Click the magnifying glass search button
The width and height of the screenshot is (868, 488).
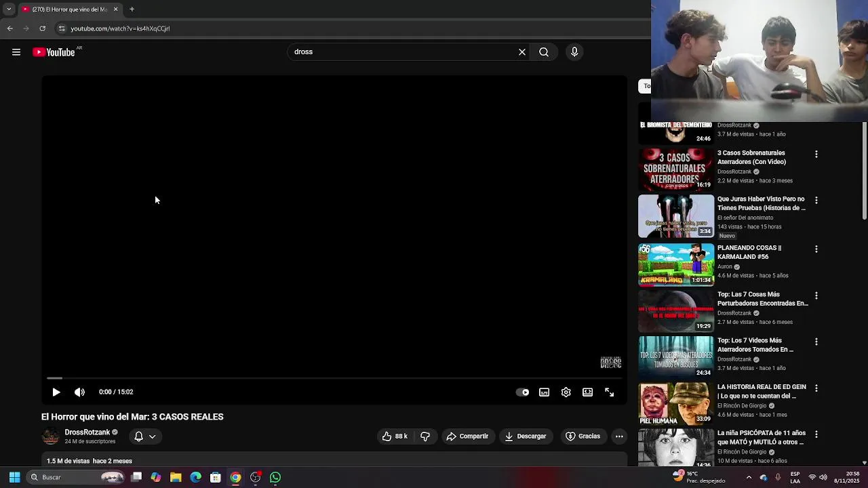click(x=544, y=52)
